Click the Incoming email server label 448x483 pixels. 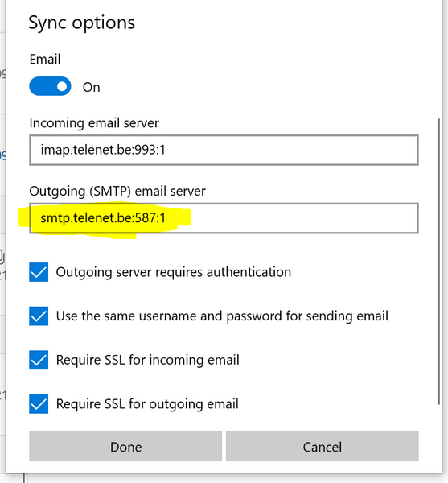pyautogui.click(x=94, y=123)
